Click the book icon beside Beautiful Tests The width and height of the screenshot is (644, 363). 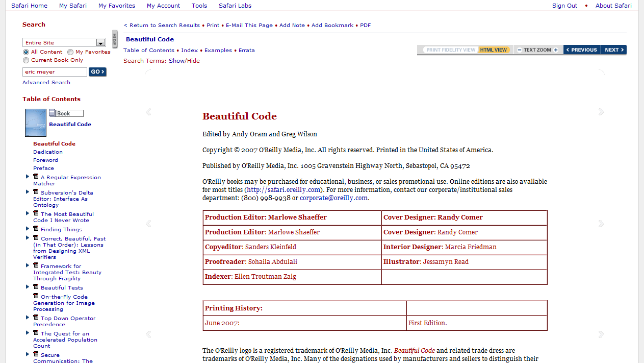(x=35, y=286)
